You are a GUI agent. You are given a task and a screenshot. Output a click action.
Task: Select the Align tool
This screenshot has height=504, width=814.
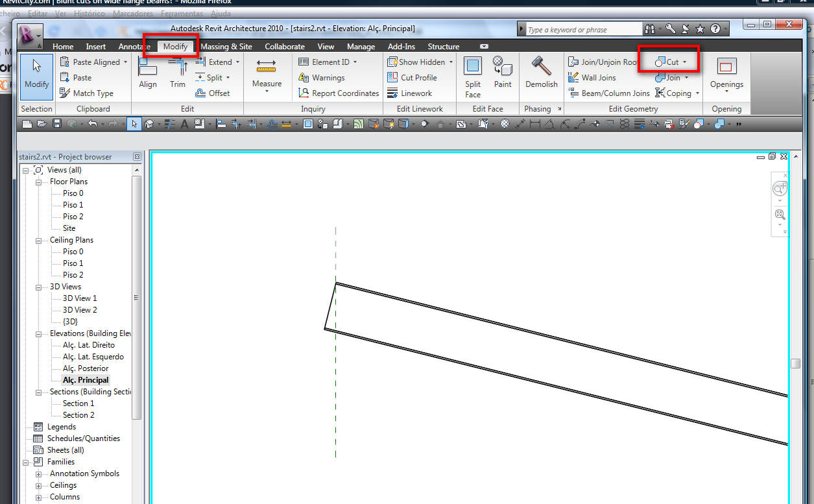(x=148, y=73)
